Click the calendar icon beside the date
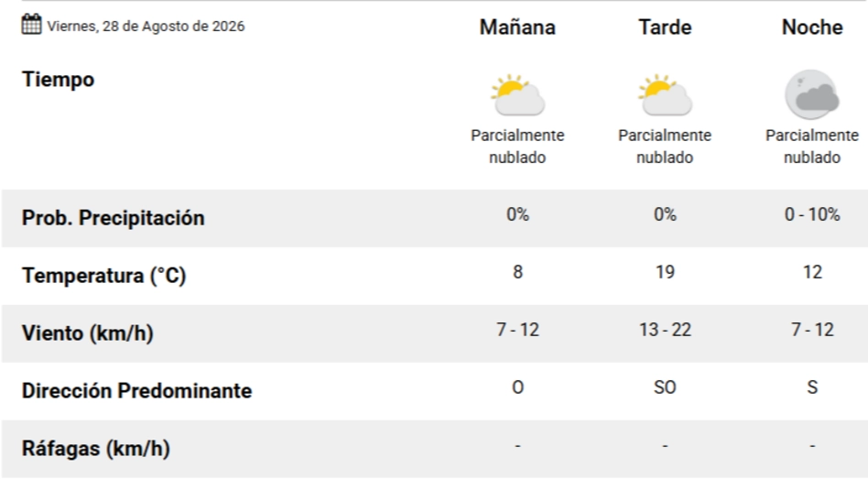 pyautogui.click(x=31, y=25)
